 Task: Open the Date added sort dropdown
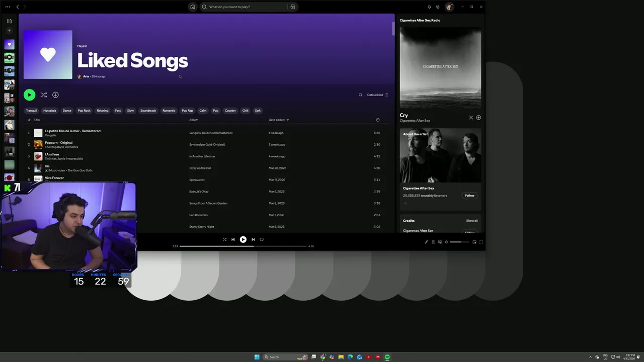click(377, 95)
